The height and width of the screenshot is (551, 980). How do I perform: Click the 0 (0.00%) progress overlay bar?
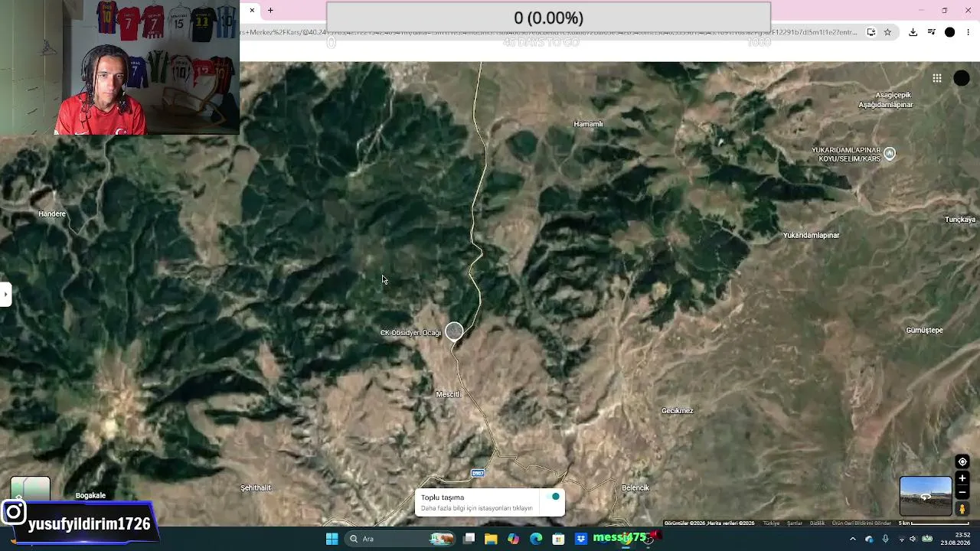(548, 18)
